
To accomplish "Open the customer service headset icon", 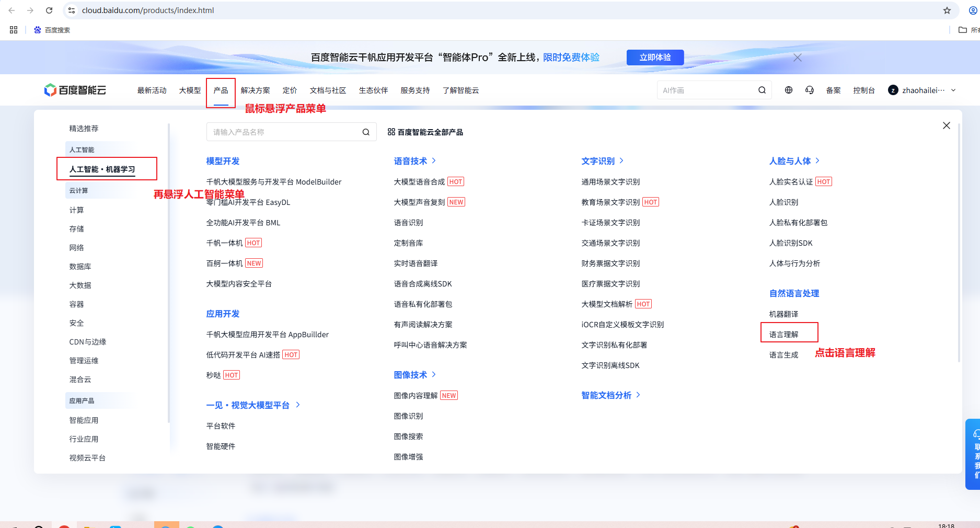I will (x=810, y=90).
